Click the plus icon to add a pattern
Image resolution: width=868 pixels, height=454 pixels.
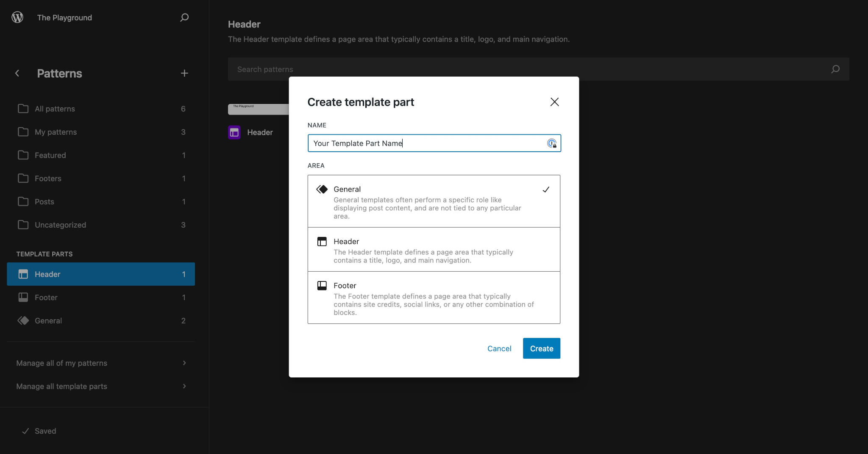pyautogui.click(x=185, y=73)
